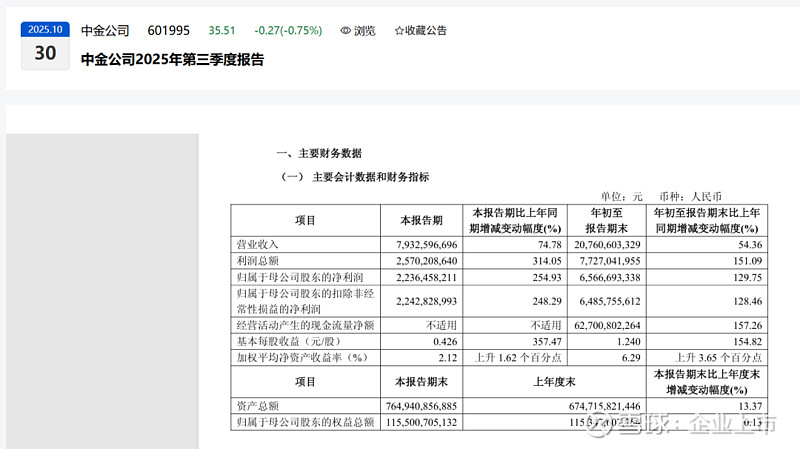800x449 pixels.
Task: Select the percentage 129.75
Action: point(747,278)
